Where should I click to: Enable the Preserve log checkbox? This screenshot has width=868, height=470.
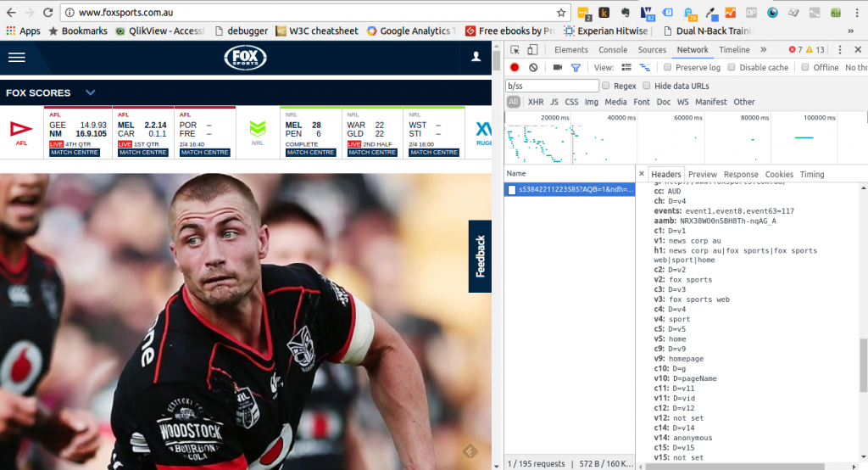pos(668,67)
